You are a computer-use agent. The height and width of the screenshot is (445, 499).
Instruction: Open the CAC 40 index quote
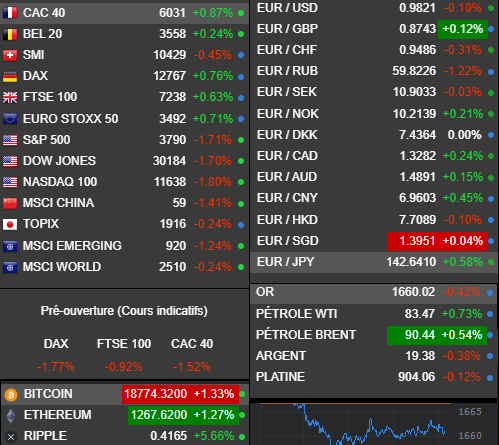pyautogui.click(x=124, y=13)
